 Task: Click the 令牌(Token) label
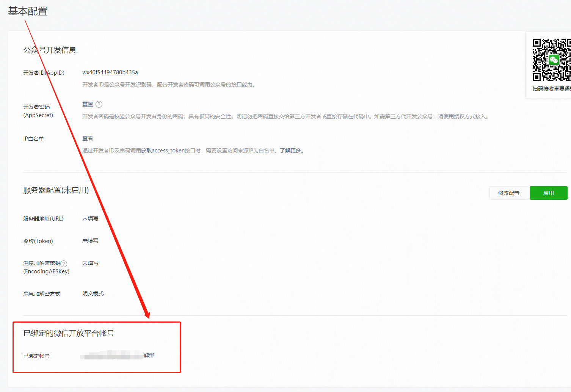38,241
